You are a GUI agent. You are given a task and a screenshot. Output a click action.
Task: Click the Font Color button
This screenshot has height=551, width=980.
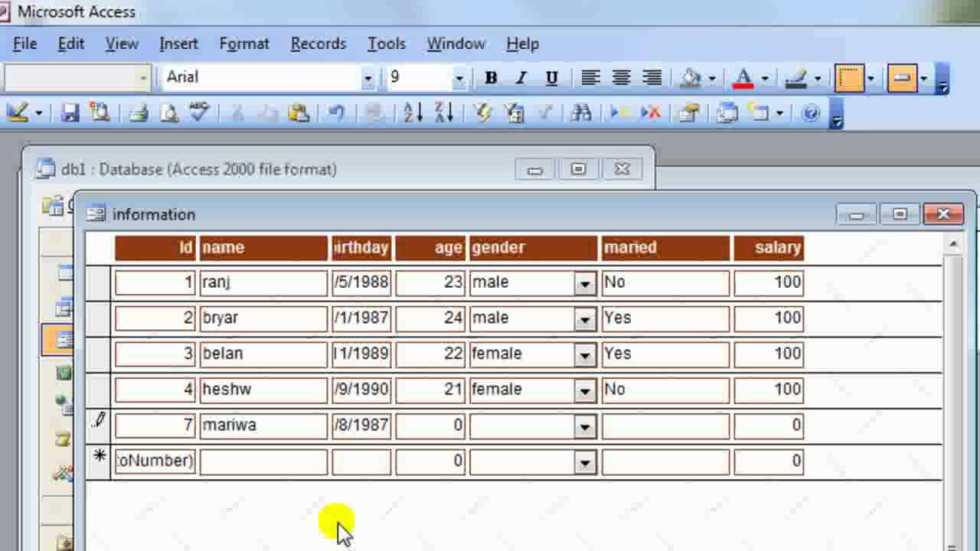pyautogui.click(x=743, y=78)
